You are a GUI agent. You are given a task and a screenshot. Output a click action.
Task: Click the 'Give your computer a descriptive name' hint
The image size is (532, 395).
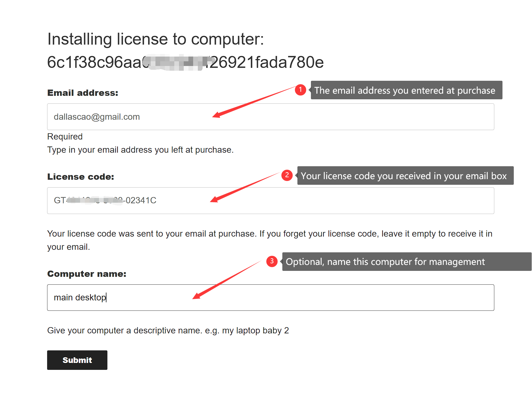point(168,331)
